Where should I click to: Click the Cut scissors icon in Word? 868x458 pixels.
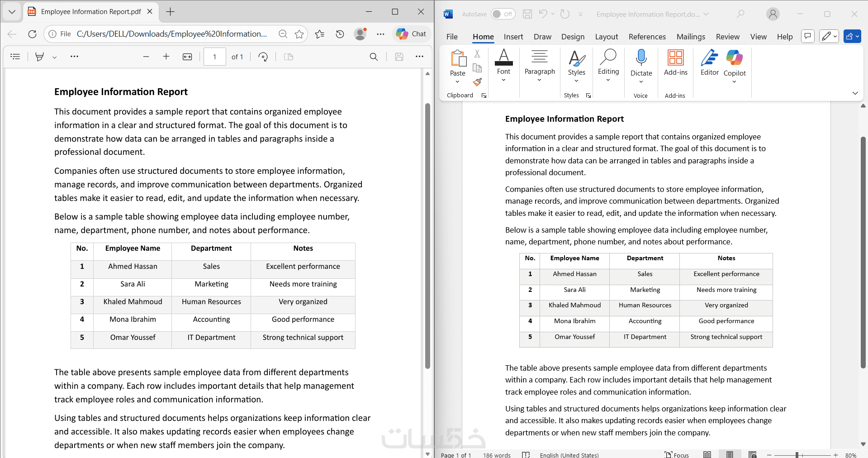tap(477, 54)
